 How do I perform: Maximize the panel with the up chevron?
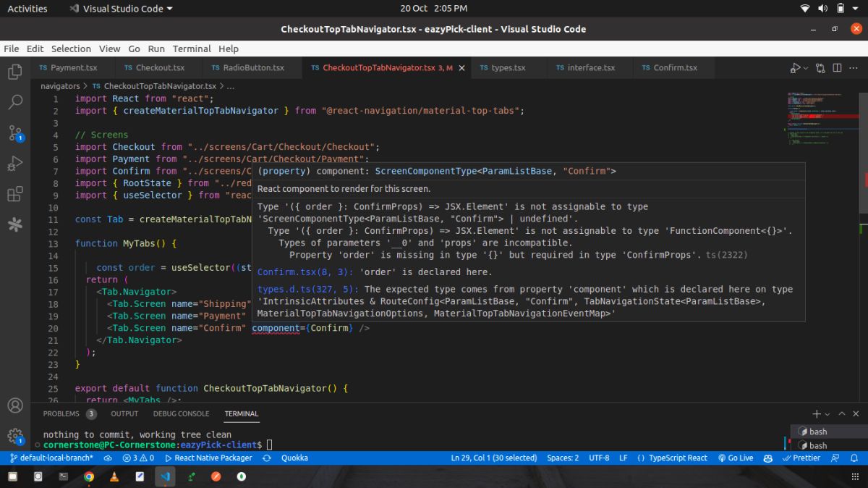click(x=842, y=414)
